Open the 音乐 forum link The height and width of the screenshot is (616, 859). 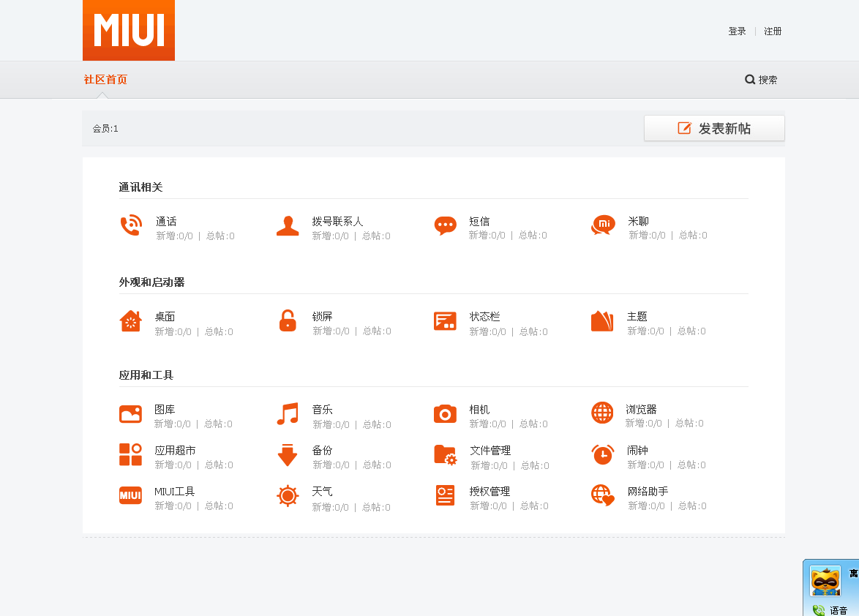click(322, 410)
